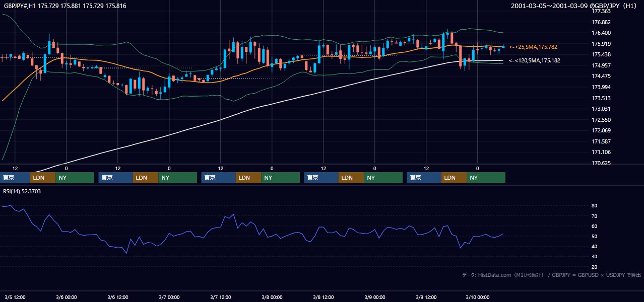Click the first 東京 session box

[15, 178]
